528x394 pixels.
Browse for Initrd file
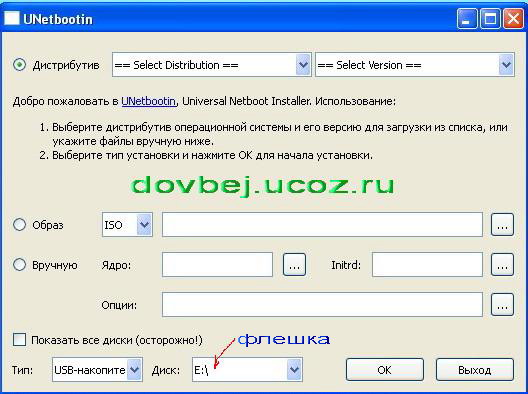(x=502, y=265)
